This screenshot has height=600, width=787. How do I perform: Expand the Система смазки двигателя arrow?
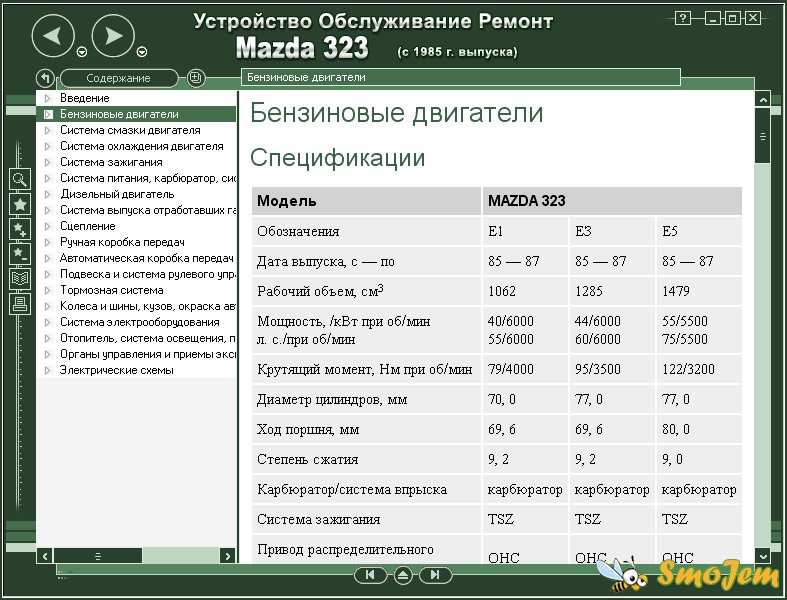48,131
